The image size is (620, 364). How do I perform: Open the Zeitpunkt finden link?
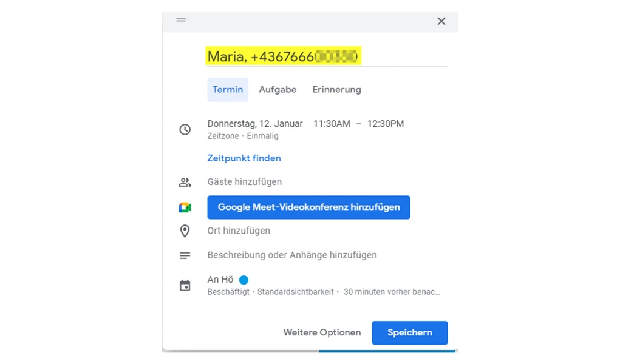[244, 158]
